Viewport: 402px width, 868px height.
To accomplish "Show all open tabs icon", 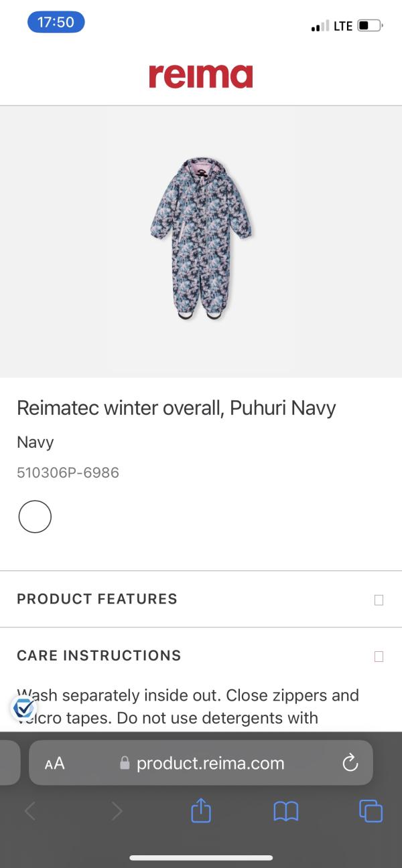I will pyautogui.click(x=371, y=811).
